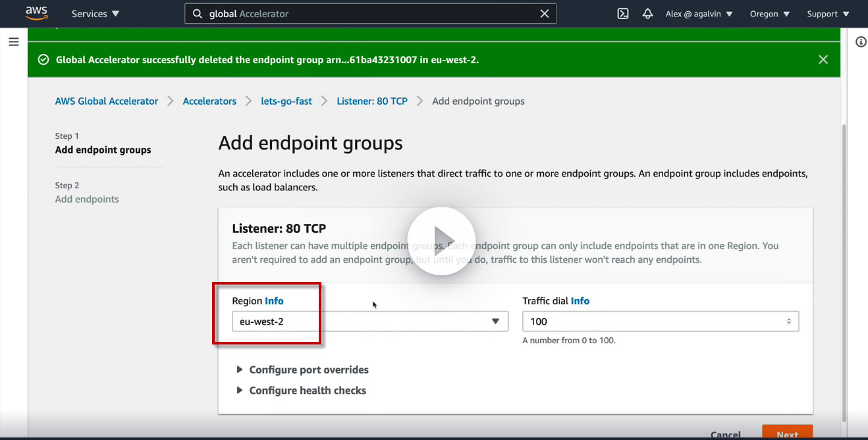Click the Traffic dial stepper arrows
Screen dimensions: 868x440
point(789,321)
